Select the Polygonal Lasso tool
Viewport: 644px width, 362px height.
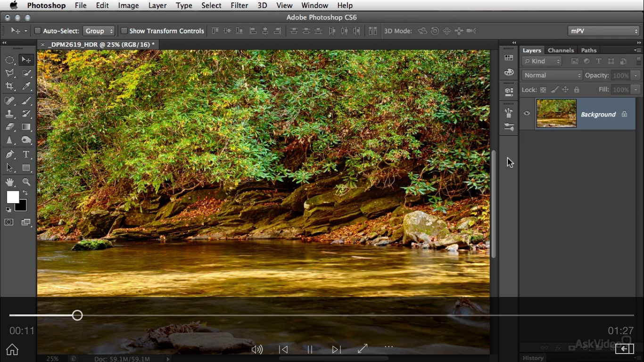[x=9, y=73]
